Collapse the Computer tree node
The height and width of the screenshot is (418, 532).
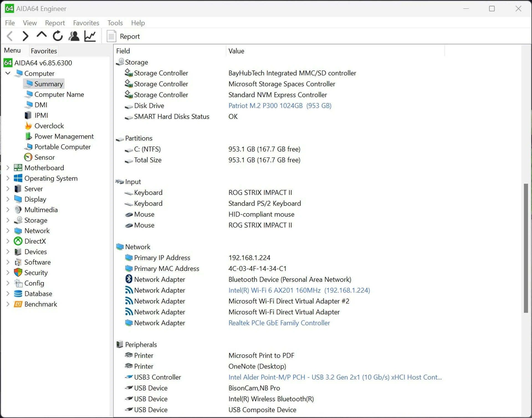[x=8, y=73]
